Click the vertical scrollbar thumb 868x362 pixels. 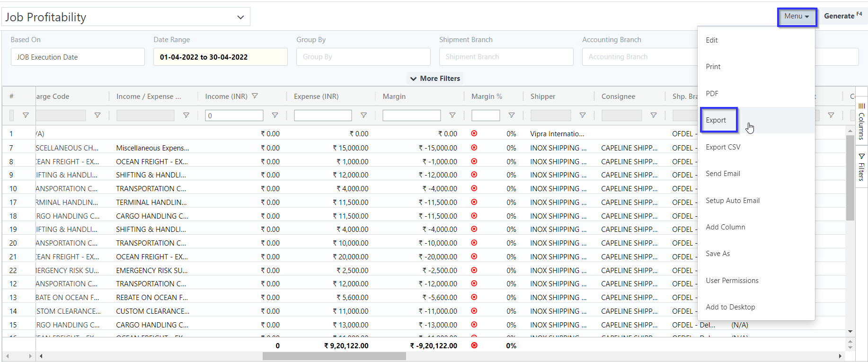pos(850,178)
